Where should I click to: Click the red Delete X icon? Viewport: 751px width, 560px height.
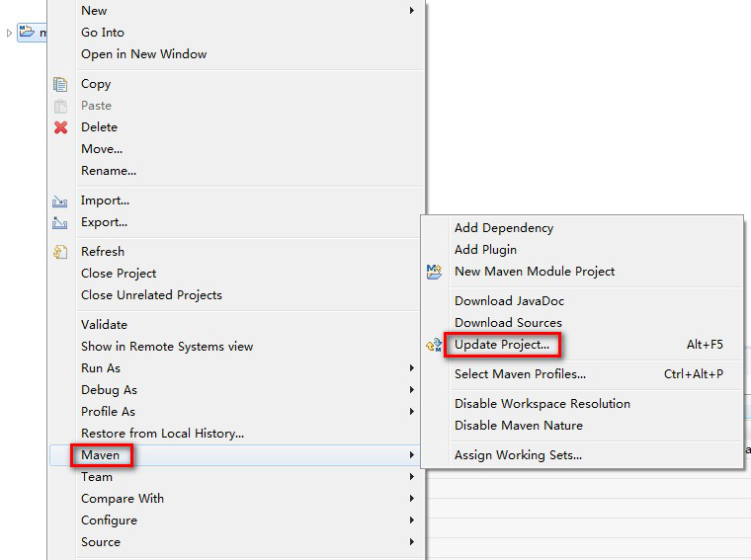[61, 127]
